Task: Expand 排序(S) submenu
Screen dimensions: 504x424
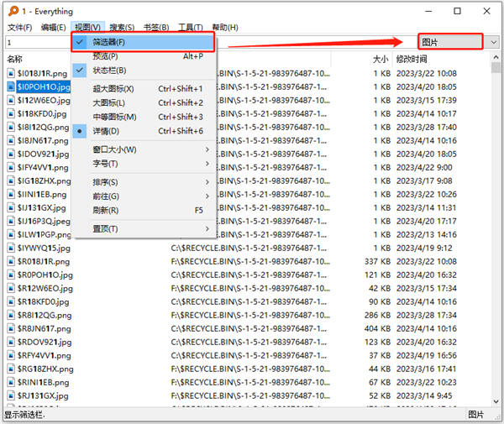Action: point(143,182)
